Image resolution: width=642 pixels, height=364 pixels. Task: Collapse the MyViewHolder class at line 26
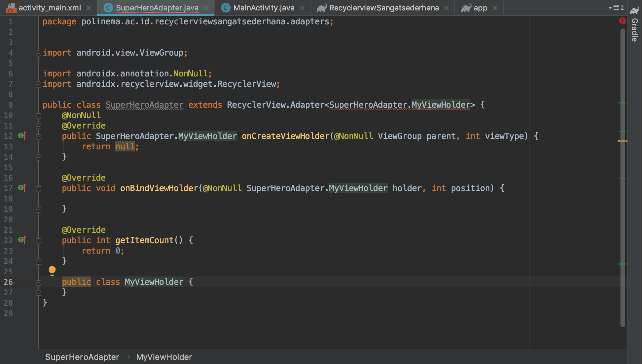click(39, 283)
